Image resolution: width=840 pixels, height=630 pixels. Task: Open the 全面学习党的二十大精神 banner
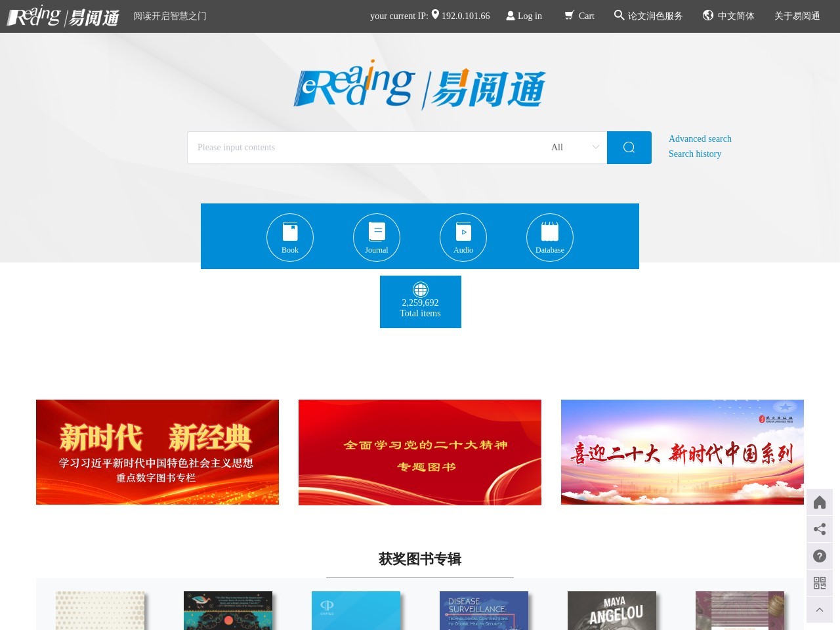tap(420, 452)
